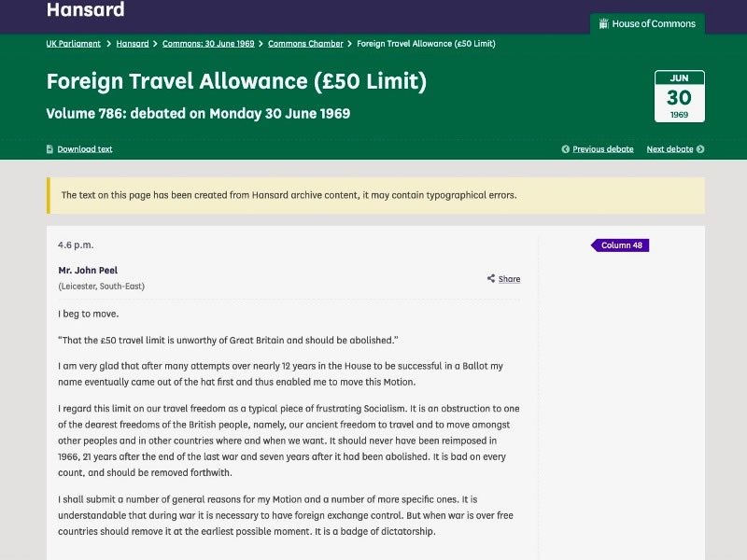This screenshot has height=560, width=747.
Task: Click the Previous debate left-arrow icon
Action: click(566, 149)
